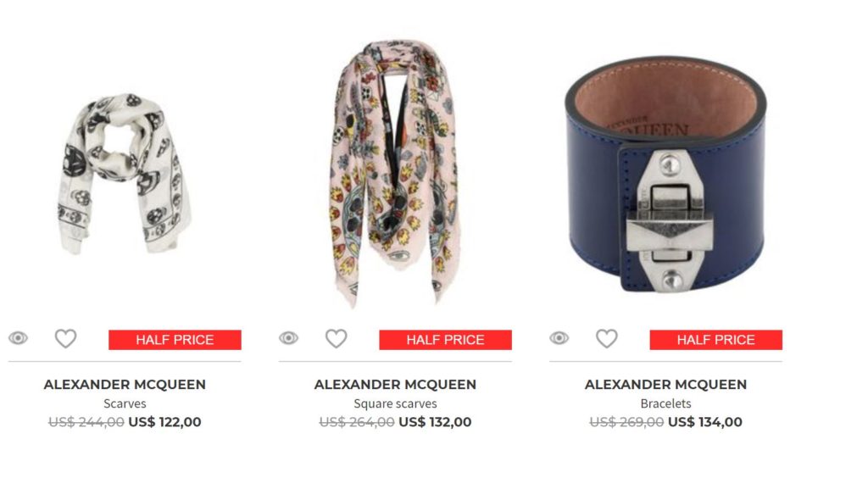Open the white skull print scarf image
Viewport: 868px width, 489px height.
pos(125,174)
